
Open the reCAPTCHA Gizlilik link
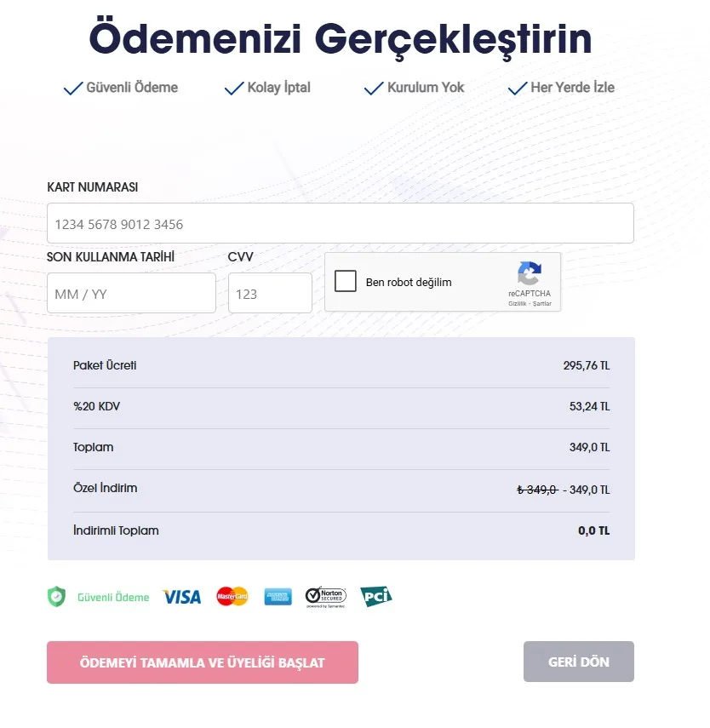(x=518, y=304)
